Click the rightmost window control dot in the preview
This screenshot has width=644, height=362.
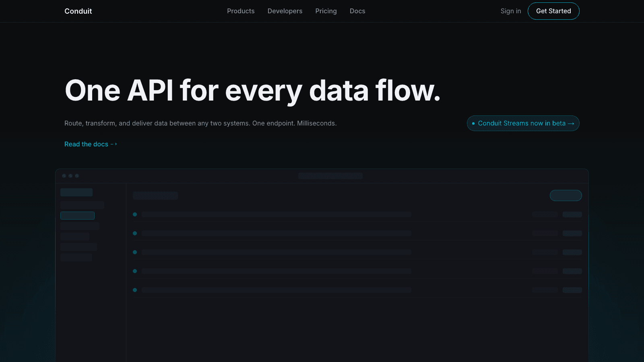click(x=77, y=176)
